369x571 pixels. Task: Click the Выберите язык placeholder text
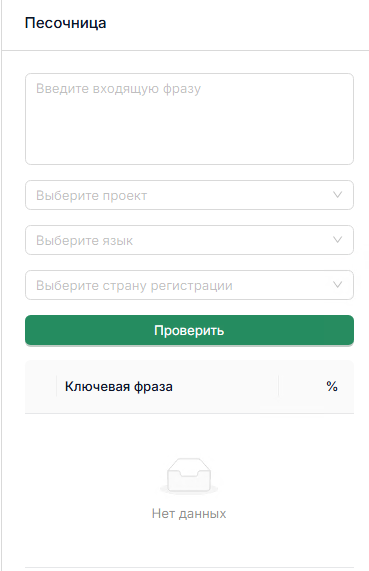pyautogui.click(x=85, y=240)
